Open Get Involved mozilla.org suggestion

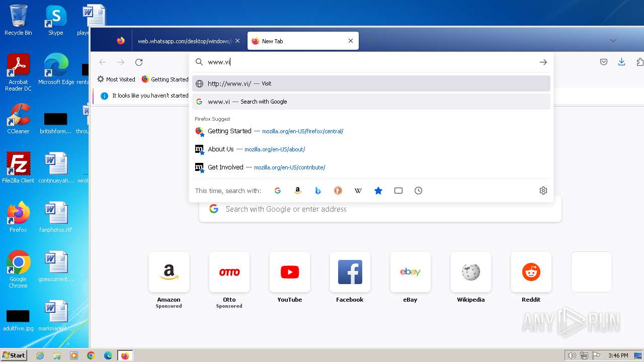tap(371, 167)
